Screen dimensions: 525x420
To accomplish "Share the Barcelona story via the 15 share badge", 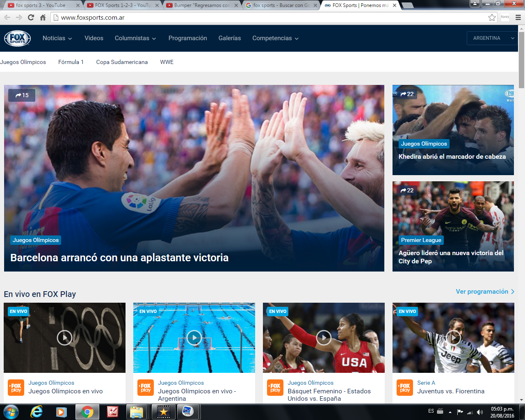I will [22, 95].
